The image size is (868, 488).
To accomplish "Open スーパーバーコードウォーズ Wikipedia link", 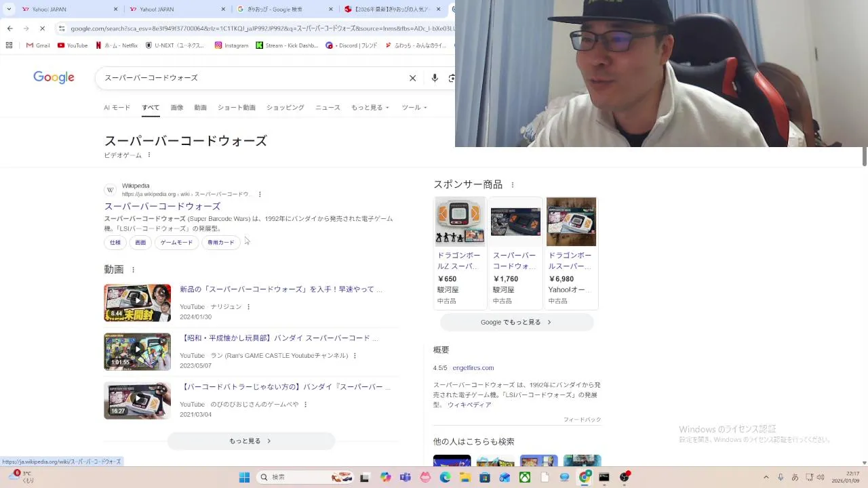I will [162, 206].
